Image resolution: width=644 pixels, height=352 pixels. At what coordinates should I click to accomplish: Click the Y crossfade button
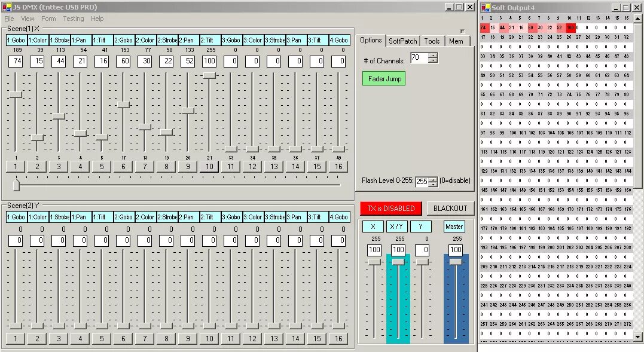(x=420, y=226)
